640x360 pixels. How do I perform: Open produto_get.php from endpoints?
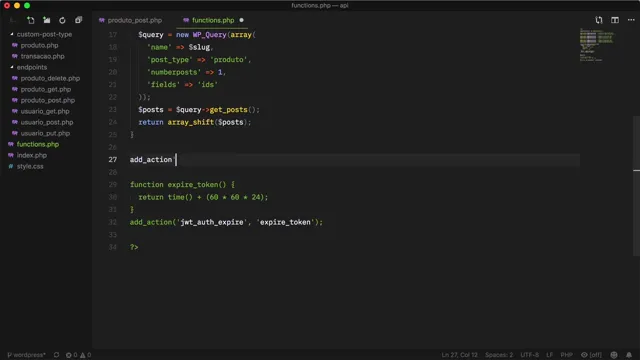coord(46,89)
